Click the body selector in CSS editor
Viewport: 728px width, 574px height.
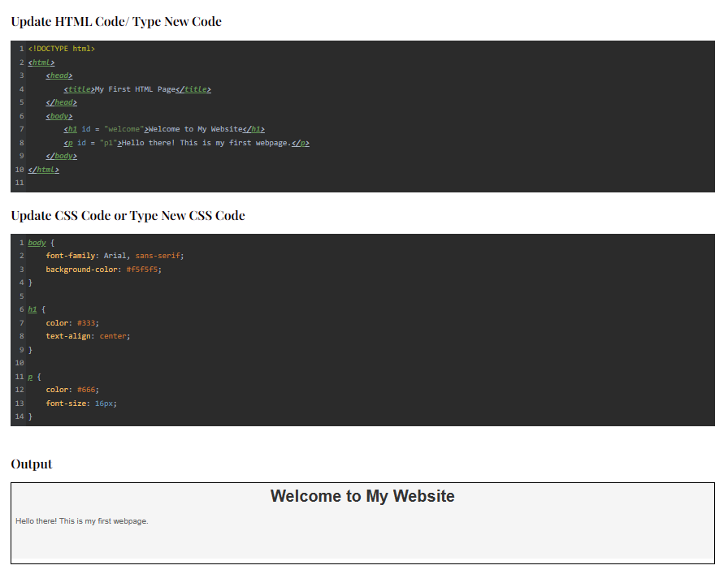click(37, 243)
